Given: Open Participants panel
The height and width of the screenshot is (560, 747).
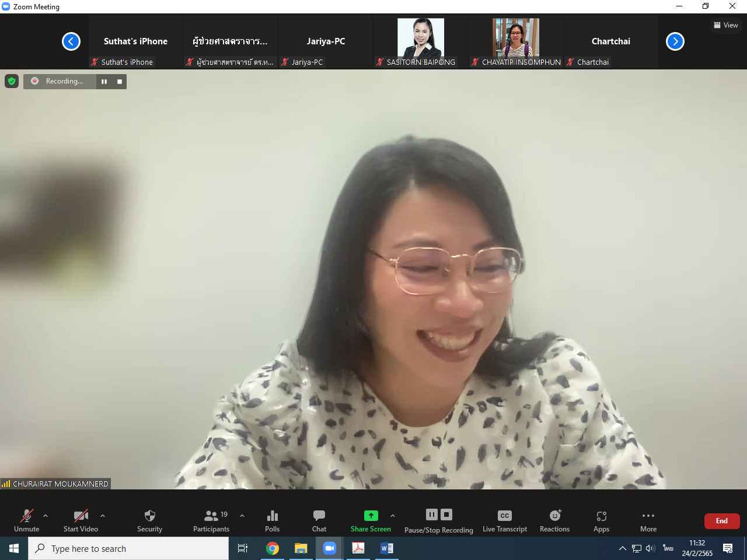Looking at the screenshot, I should [x=211, y=520].
